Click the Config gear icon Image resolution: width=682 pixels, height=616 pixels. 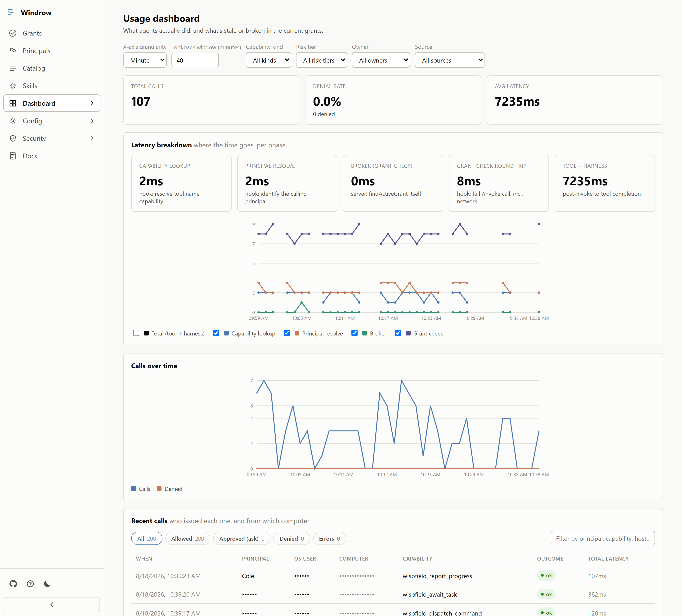pos(13,121)
